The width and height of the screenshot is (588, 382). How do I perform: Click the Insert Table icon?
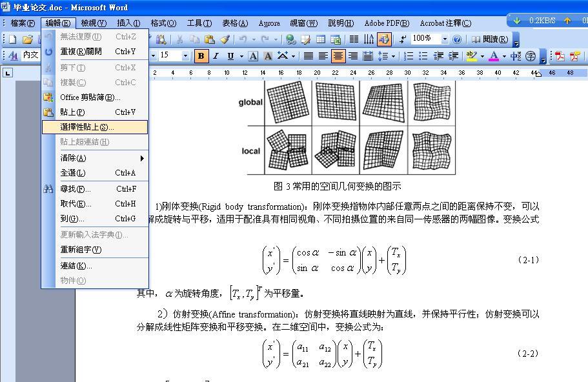point(321,39)
